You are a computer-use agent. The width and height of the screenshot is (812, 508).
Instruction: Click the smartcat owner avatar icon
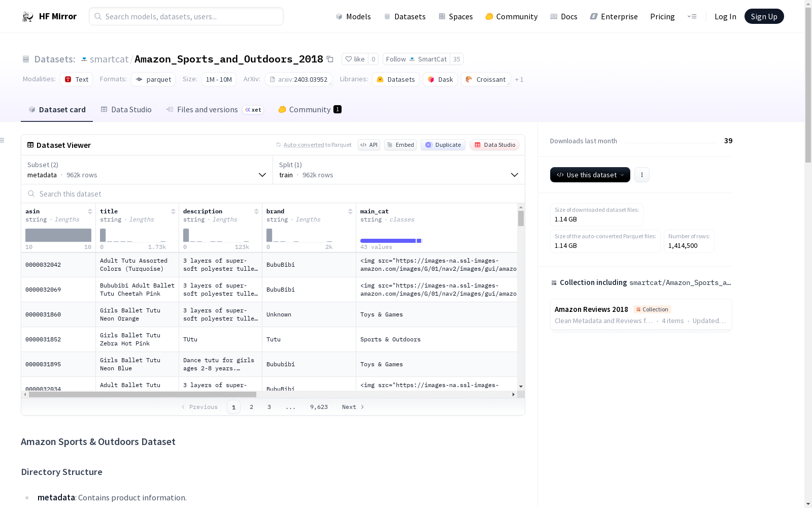(x=84, y=59)
